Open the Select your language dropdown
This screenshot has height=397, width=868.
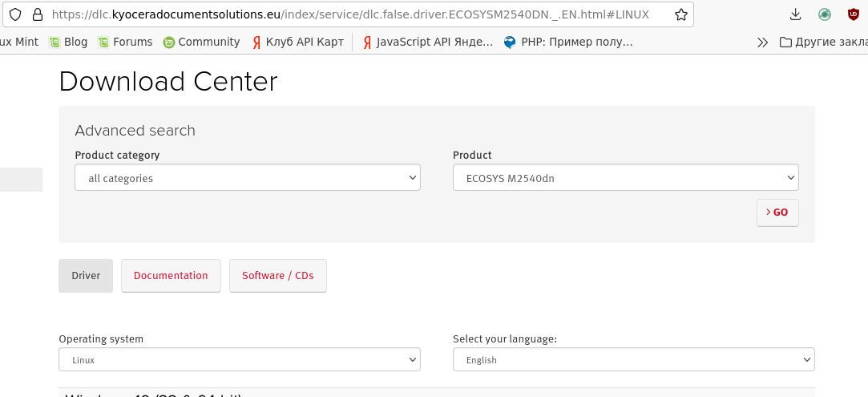coord(633,359)
